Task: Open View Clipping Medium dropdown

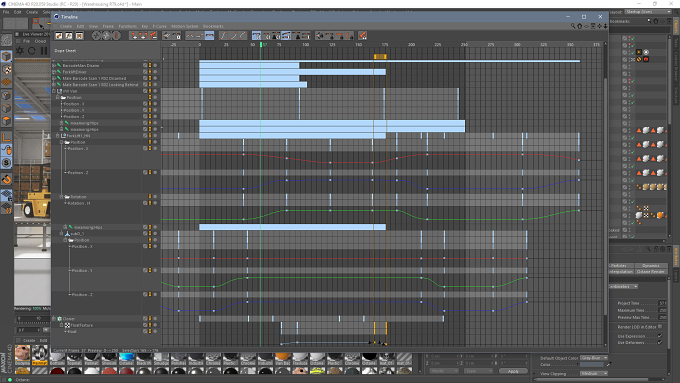Action: coord(594,373)
